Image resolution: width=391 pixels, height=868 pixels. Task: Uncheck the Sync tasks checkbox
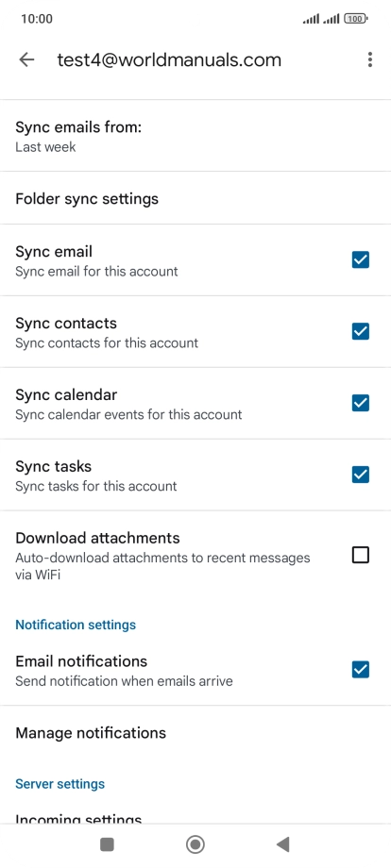pos(361,475)
